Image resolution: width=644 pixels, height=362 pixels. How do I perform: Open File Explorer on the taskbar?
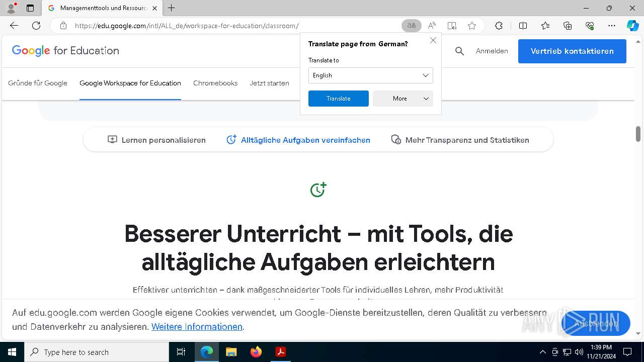click(x=231, y=352)
